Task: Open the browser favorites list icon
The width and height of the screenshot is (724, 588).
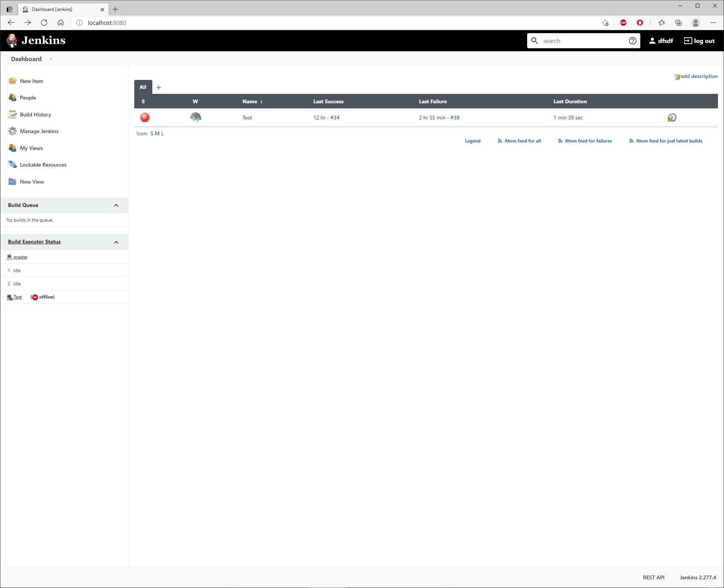Action: pyautogui.click(x=662, y=23)
